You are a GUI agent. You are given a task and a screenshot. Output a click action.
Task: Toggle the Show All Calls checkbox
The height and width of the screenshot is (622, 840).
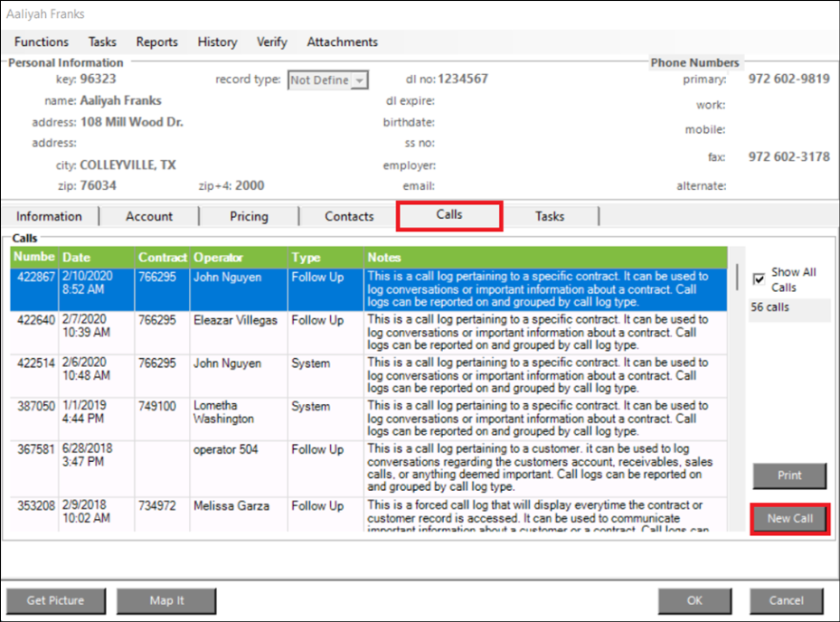click(760, 279)
